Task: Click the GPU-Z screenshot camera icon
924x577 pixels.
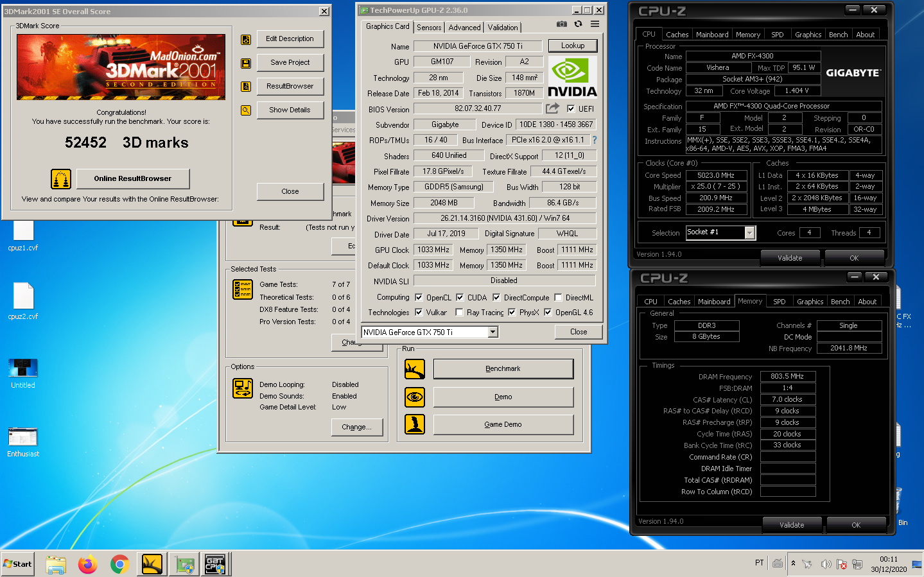Action: (562, 24)
